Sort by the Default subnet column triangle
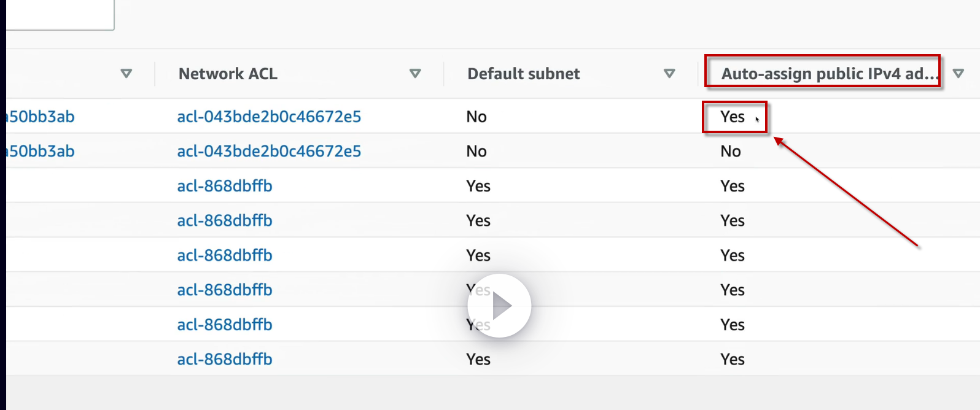The width and height of the screenshot is (980, 410). click(669, 74)
